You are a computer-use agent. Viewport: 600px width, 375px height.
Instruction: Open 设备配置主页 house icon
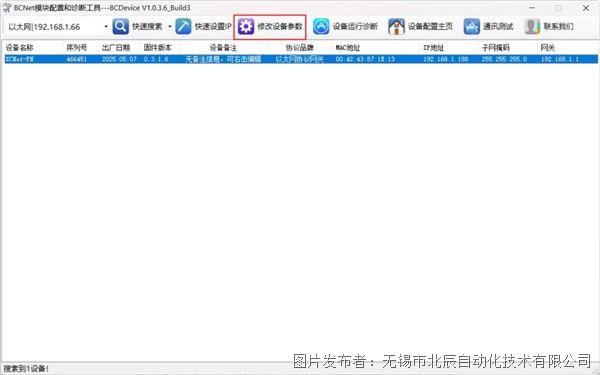[x=396, y=26]
